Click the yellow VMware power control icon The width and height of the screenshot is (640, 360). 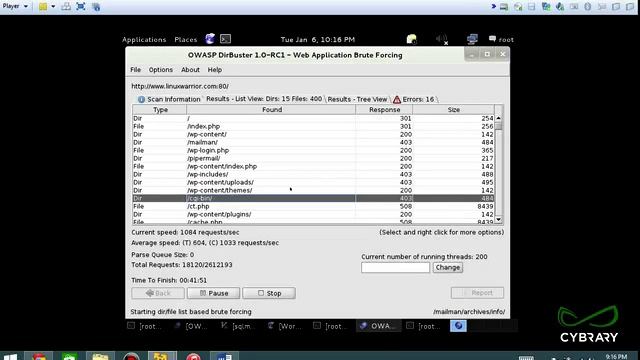(43, 7)
